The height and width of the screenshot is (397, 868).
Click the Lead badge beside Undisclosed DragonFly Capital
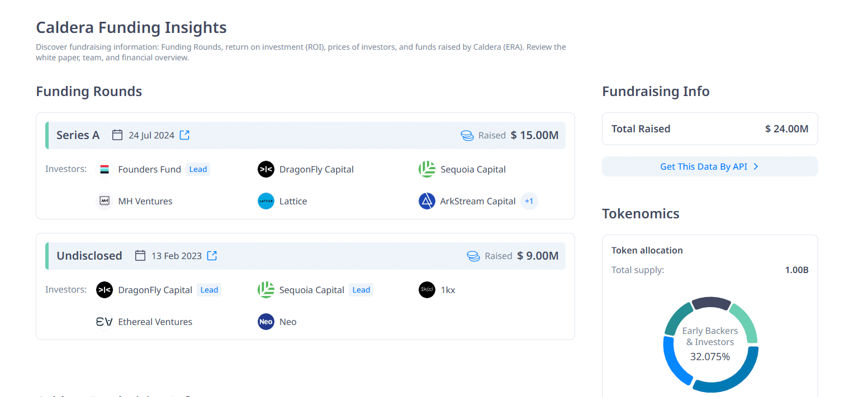(209, 290)
